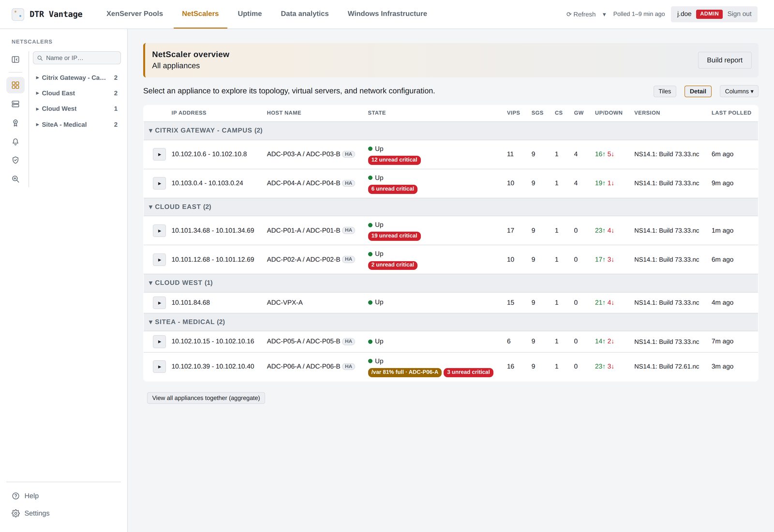Viewport: 774px width, 532px height.
Task: Click host name ADC-VPX-A
Action: (285, 303)
